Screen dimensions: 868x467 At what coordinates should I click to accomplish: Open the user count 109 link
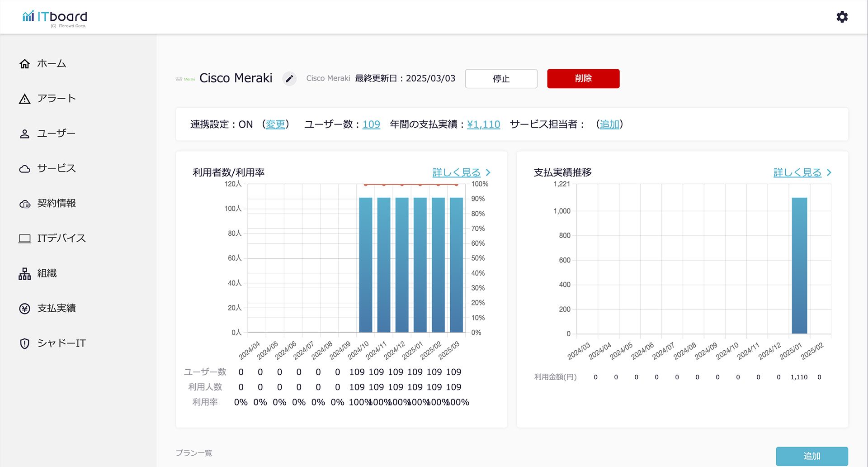tap(371, 124)
